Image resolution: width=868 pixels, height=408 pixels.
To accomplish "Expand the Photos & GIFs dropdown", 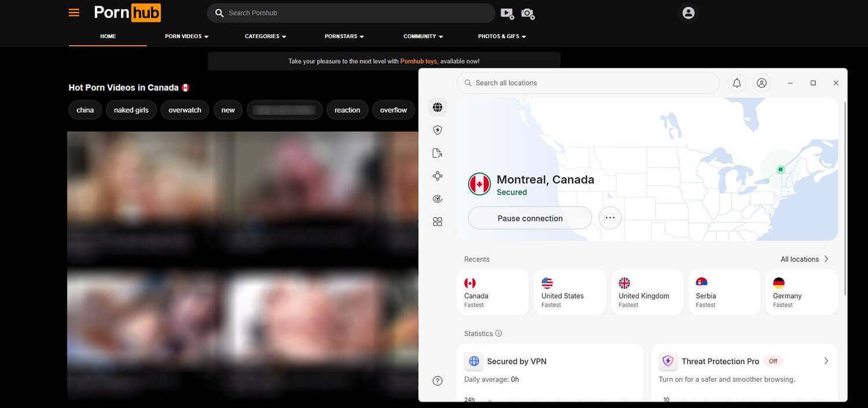I will [502, 36].
